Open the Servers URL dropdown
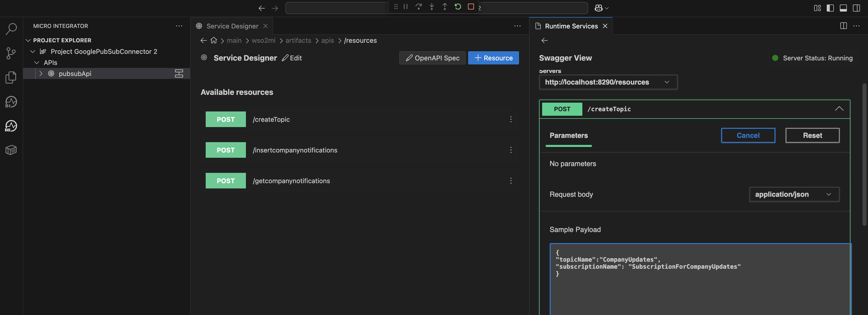Viewport: 868px width, 315px height. (608, 82)
